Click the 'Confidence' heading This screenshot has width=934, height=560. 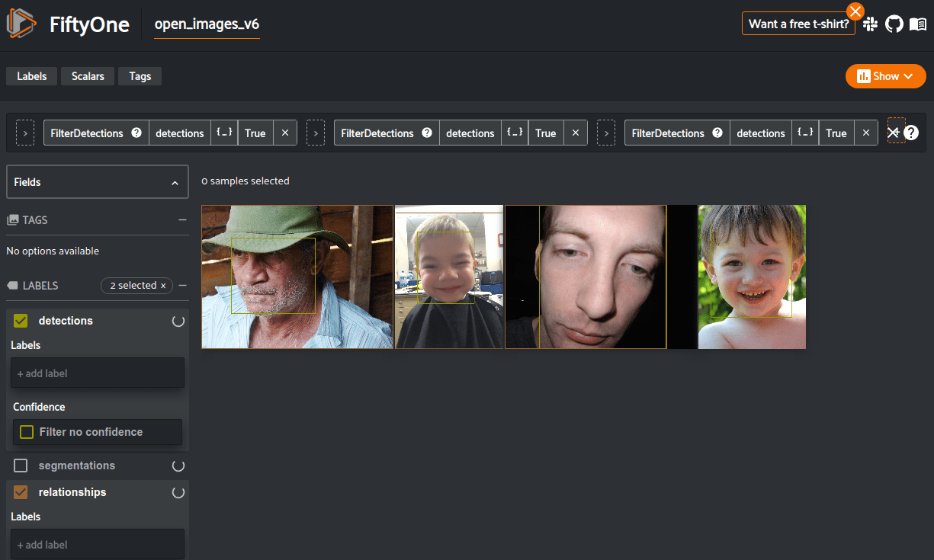pos(39,407)
